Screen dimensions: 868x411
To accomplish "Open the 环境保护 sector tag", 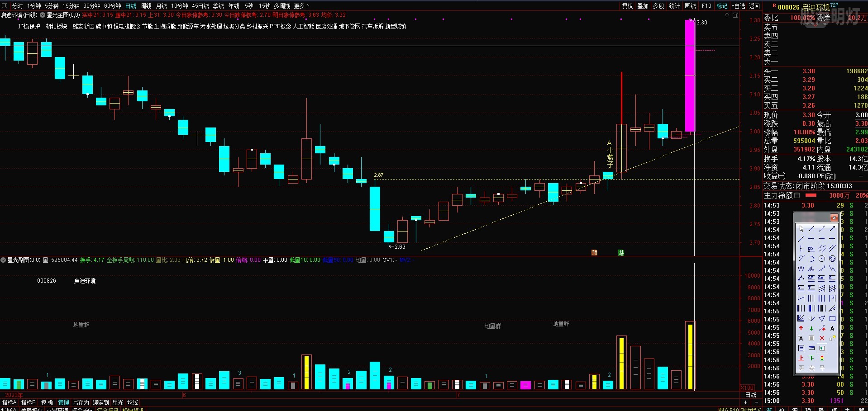I will point(29,26).
